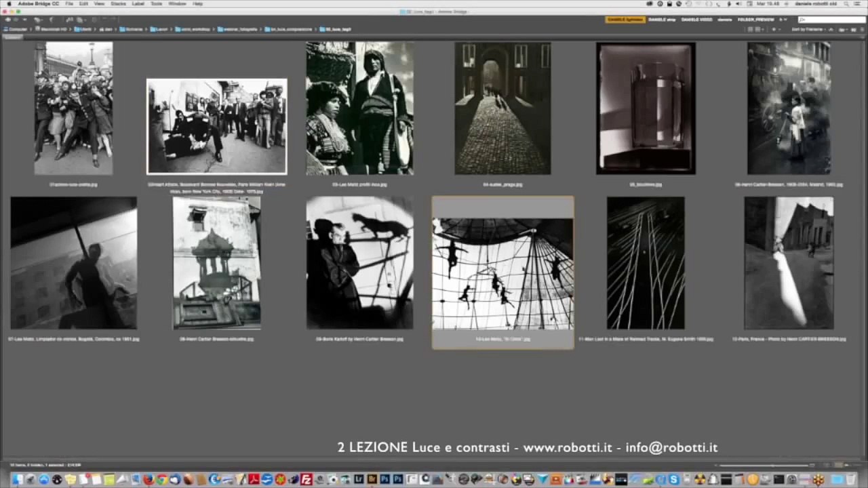Open Lightroom from the Dock
The height and width of the screenshot is (488, 868).
tap(359, 480)
